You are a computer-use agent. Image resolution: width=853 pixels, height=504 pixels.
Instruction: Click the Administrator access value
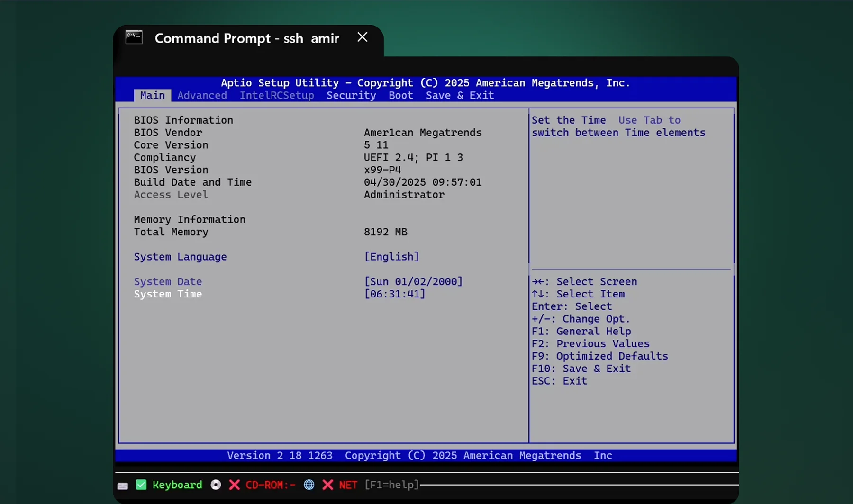tap(404, 195)
